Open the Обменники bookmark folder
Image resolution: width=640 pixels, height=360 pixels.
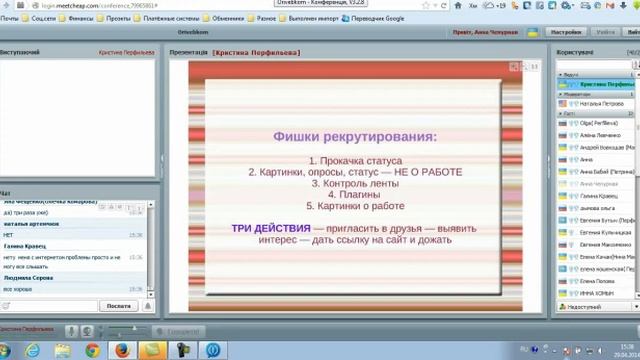pos(224,18)
